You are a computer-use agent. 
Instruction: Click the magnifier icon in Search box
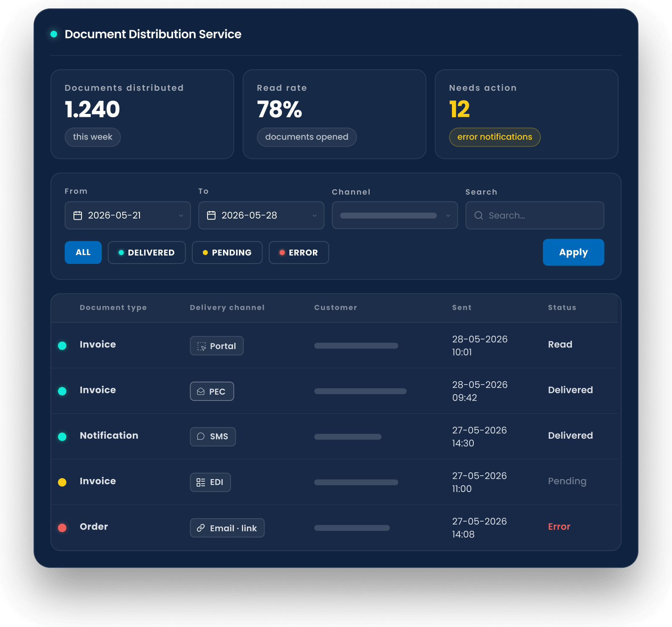point(478,216)
